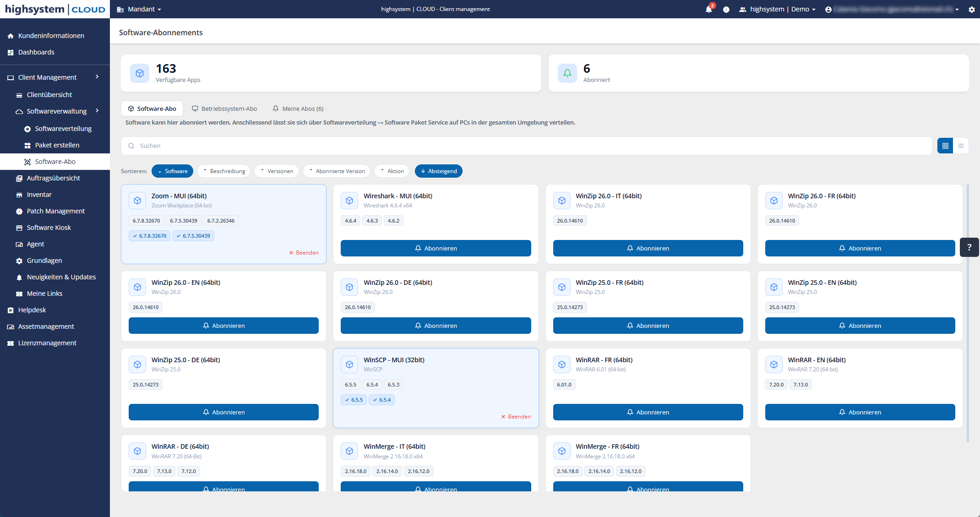980x517 pixels.
Task: Open the Mandant dropdown
Action: pyautogui.click(x=139, y=9)
